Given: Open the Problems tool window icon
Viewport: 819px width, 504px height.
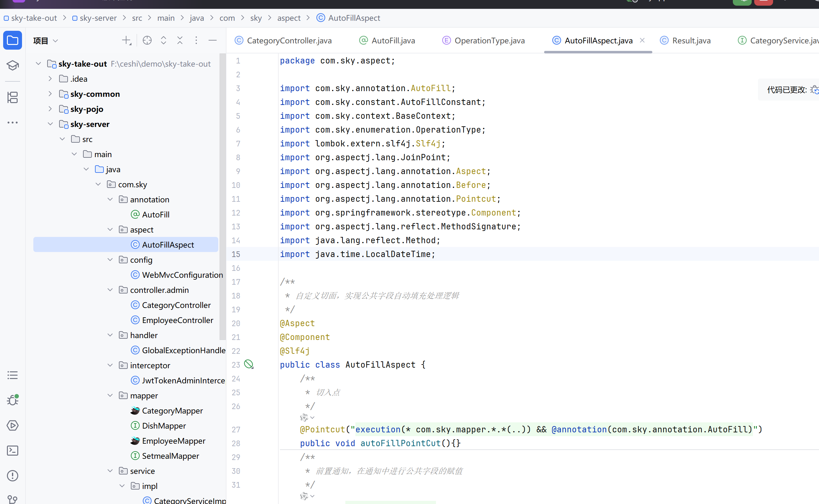Looking at the screenshot, I should (12, 476).
